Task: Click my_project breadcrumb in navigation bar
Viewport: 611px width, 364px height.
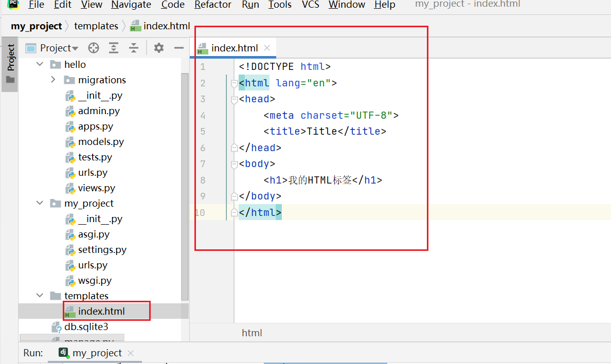Action: click(x=36, y=26)
